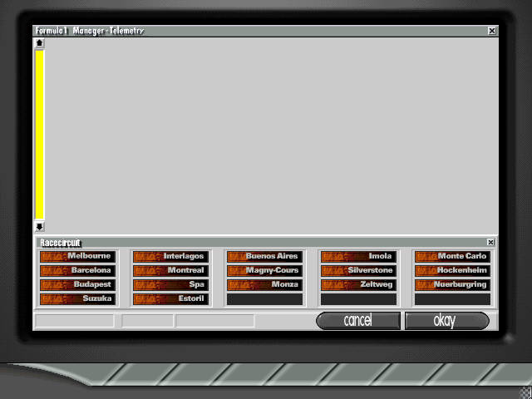Choose the Magny-Cours circuit
The width and height of the screenshot is (532, 399).
264,271
